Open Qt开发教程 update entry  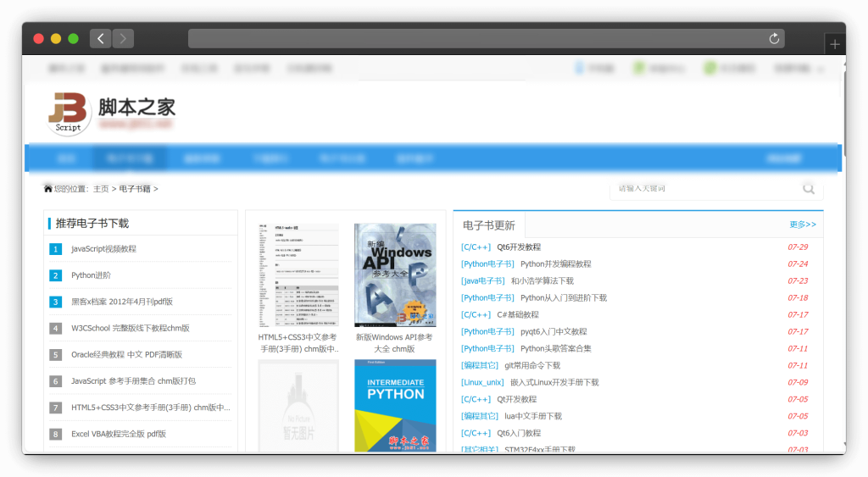click(x=516, y=399)
